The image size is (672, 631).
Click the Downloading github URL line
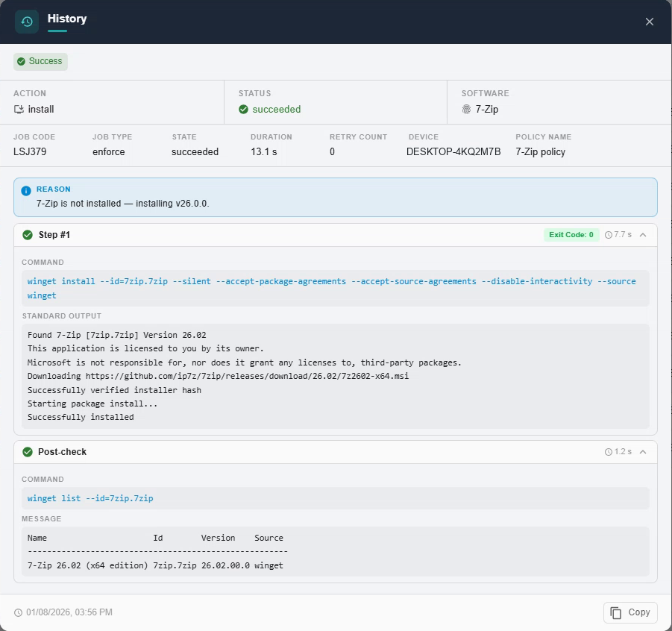(218, 376)
